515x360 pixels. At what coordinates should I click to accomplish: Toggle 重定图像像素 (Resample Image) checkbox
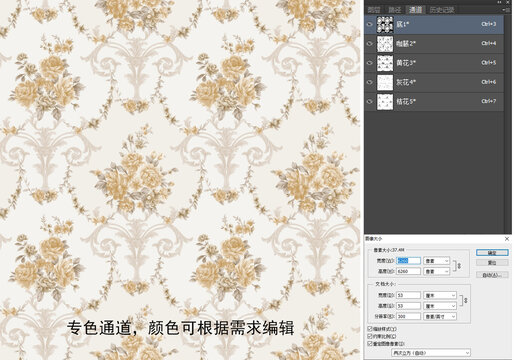click(x=370, y=343)
